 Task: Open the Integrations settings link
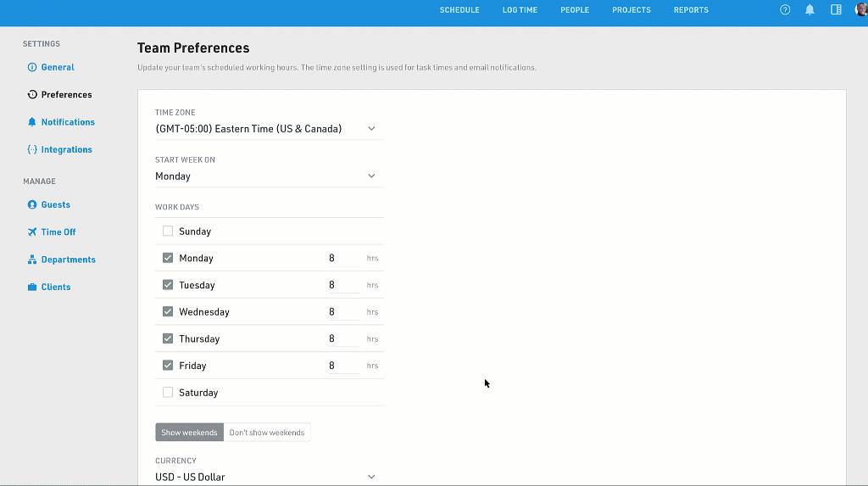pyautogui.click(x=66, y=150)
